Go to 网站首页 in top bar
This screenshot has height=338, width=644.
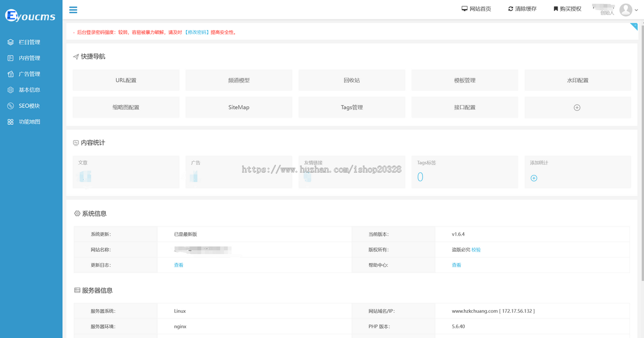click(x=480, y=9)
